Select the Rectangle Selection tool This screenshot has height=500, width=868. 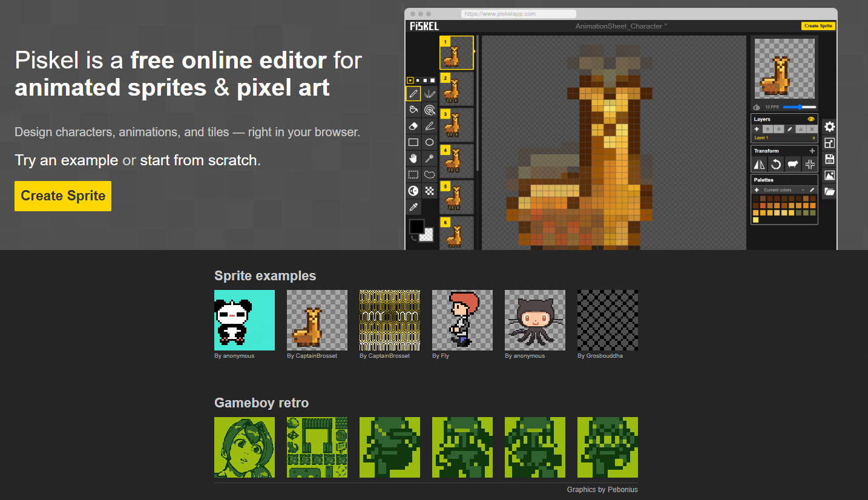(413, 174)
